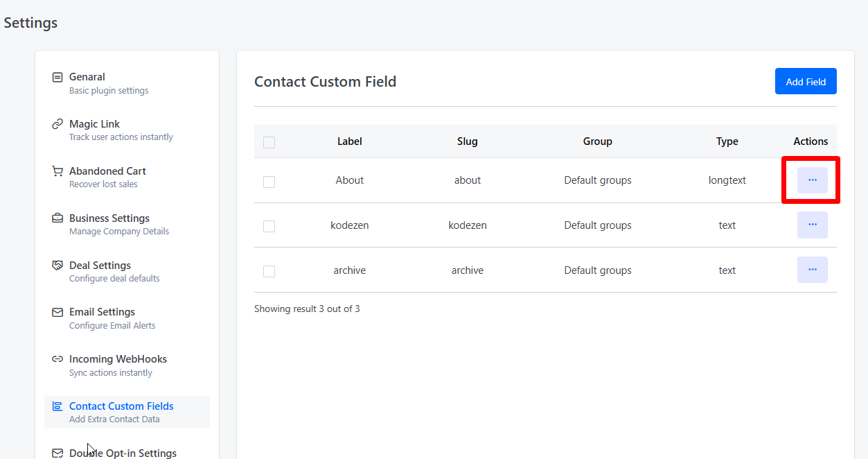
Task: Click the Magic Link chain icon
Action: (x=57, y=124)
